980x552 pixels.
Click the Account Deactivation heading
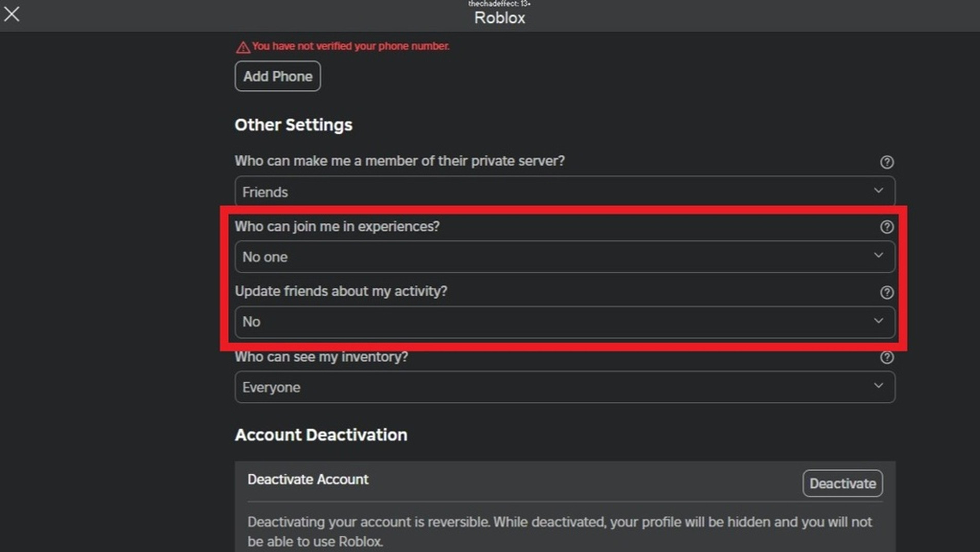tap(321, 435)
